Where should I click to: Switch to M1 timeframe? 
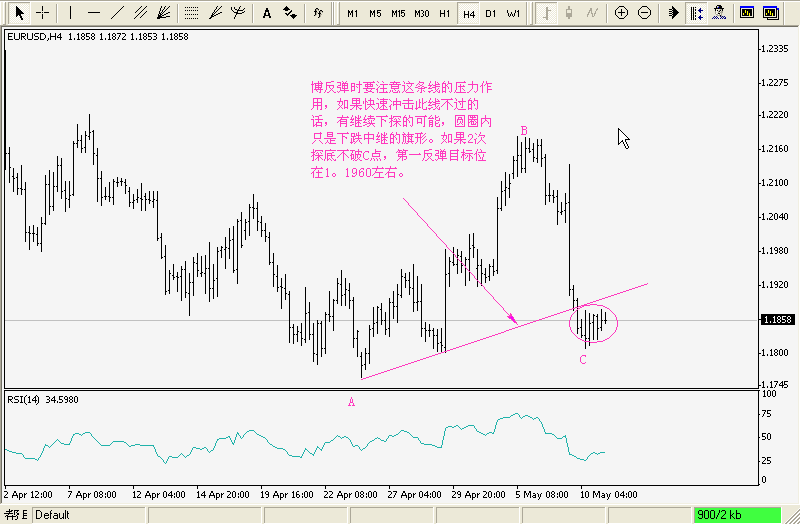click(353, 14)
